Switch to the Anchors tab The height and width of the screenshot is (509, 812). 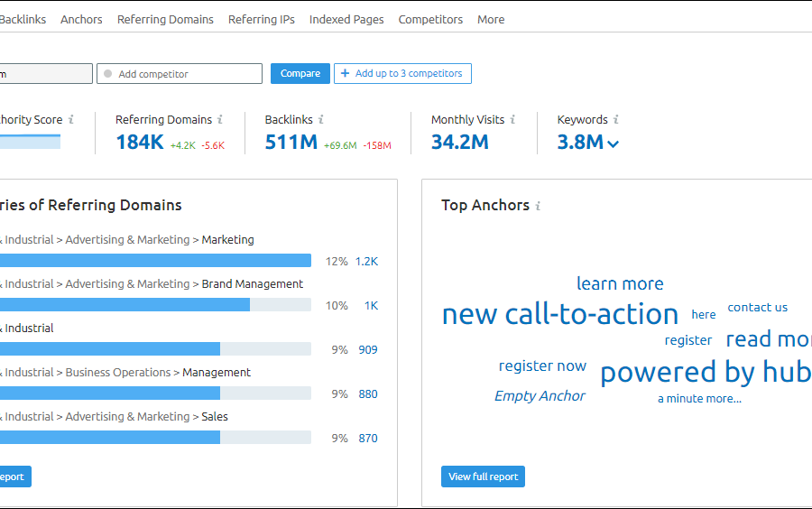81,19
